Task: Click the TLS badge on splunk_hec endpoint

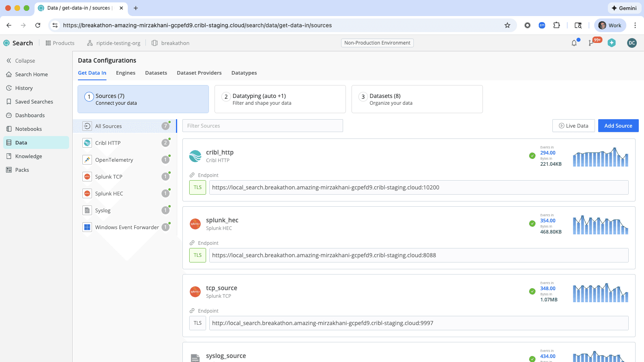Action: 197,255
